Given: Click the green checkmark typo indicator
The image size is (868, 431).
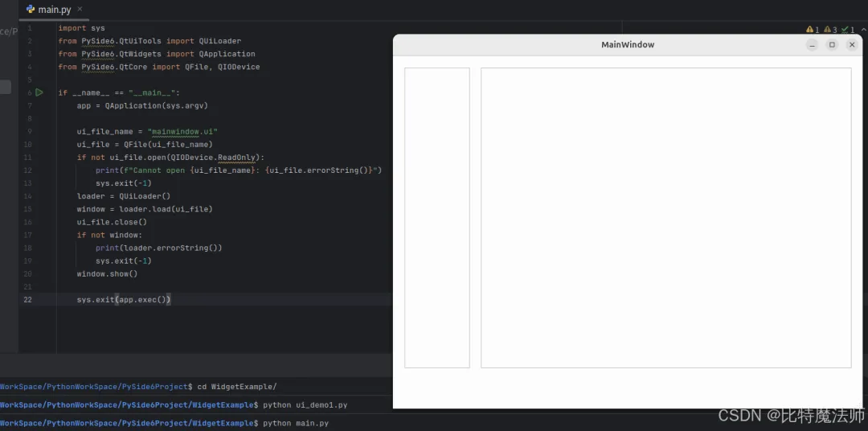Looking at the screenshot, I should tap(848, 30).
